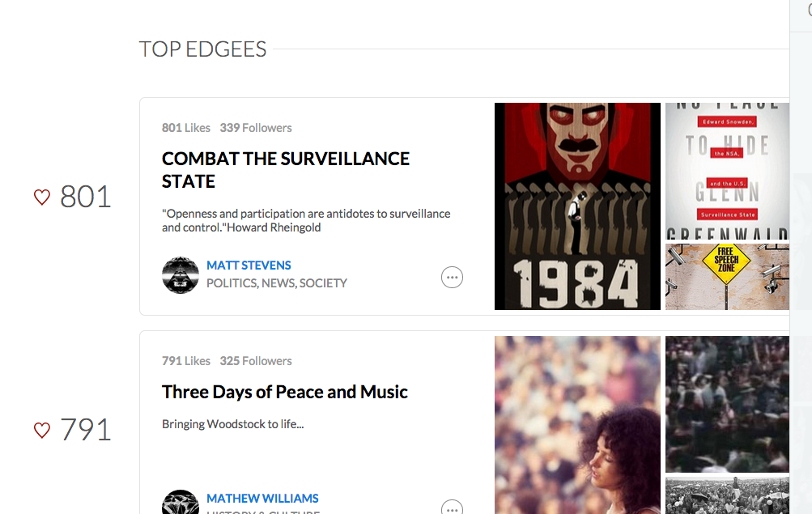Click Matt Stevens' avatar picture
This screenshot has width=812, height=514.
click(x=181, y=275)
